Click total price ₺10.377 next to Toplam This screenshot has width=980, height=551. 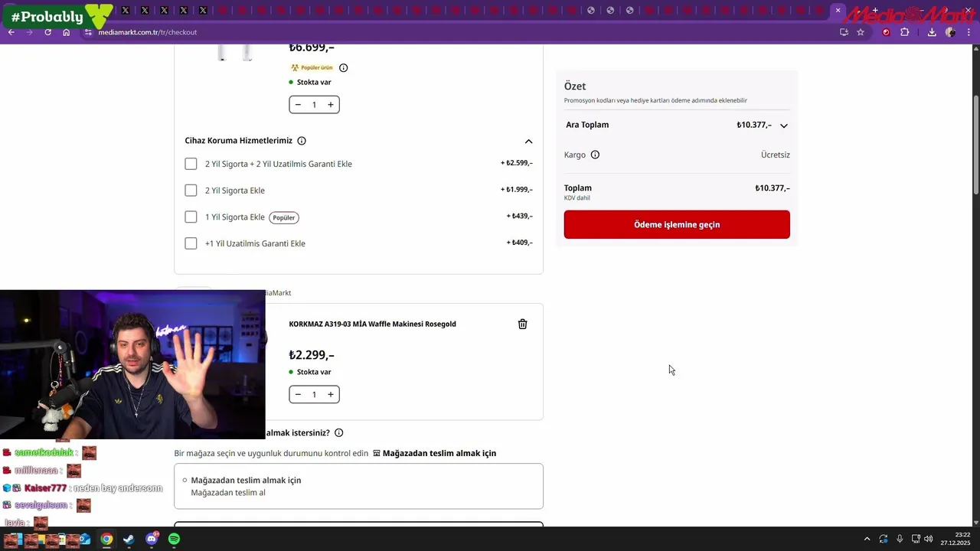[773, 188]
